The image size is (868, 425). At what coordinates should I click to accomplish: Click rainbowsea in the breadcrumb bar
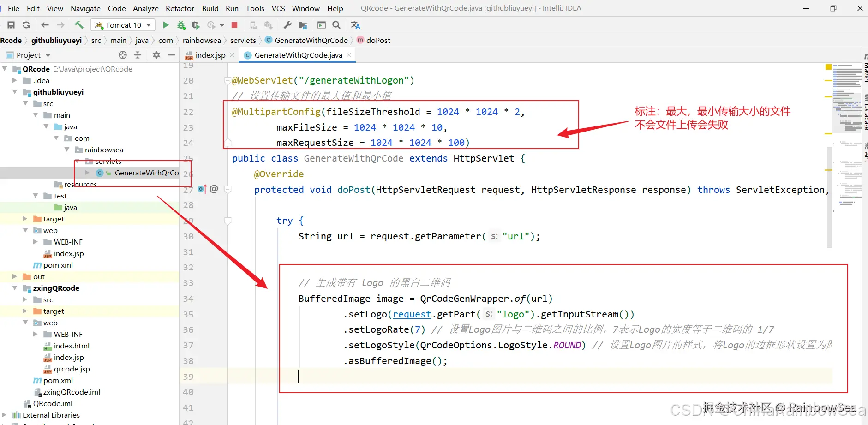(x=202, y=40)
